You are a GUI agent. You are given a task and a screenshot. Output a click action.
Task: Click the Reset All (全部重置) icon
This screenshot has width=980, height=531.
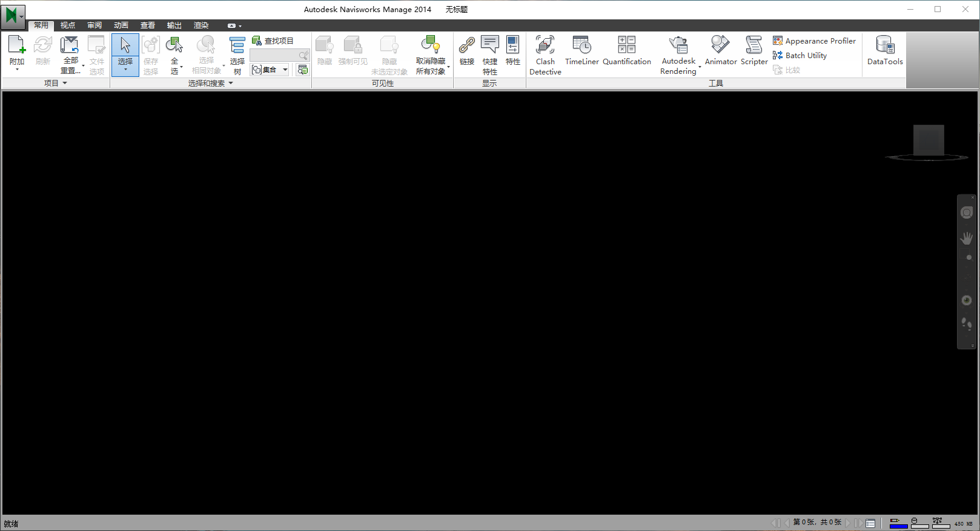70,45
